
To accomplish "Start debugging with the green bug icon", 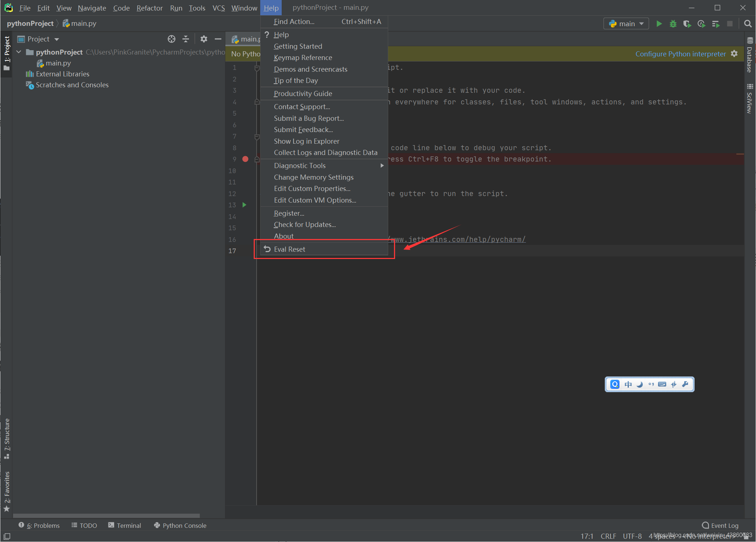I will pos(673,24).
